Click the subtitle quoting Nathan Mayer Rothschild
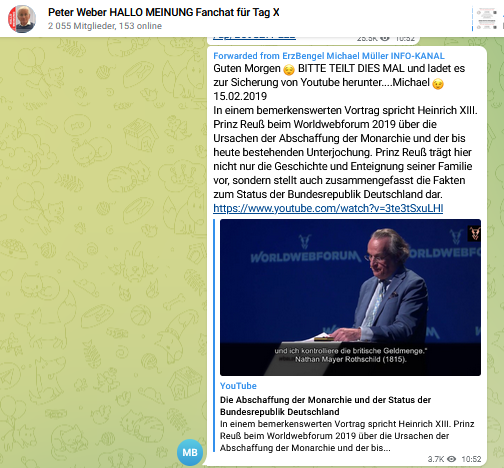504x468 pixels. [351, 355]
